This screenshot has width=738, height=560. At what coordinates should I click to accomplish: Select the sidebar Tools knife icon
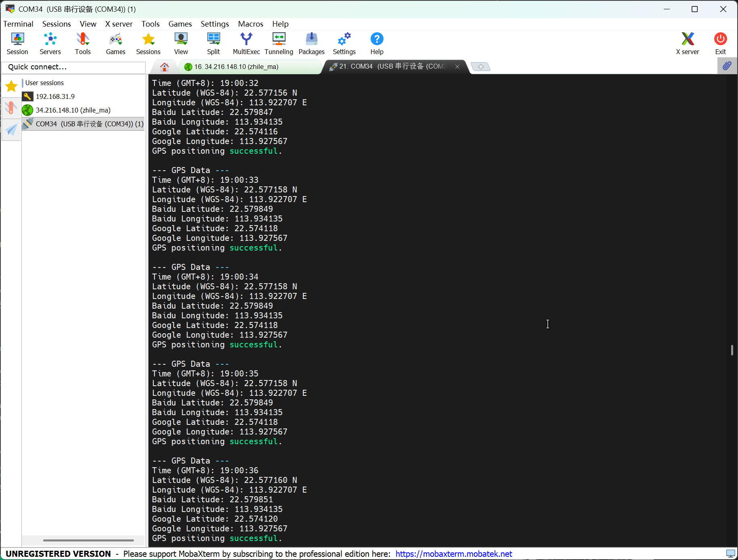tap(11, 108)
